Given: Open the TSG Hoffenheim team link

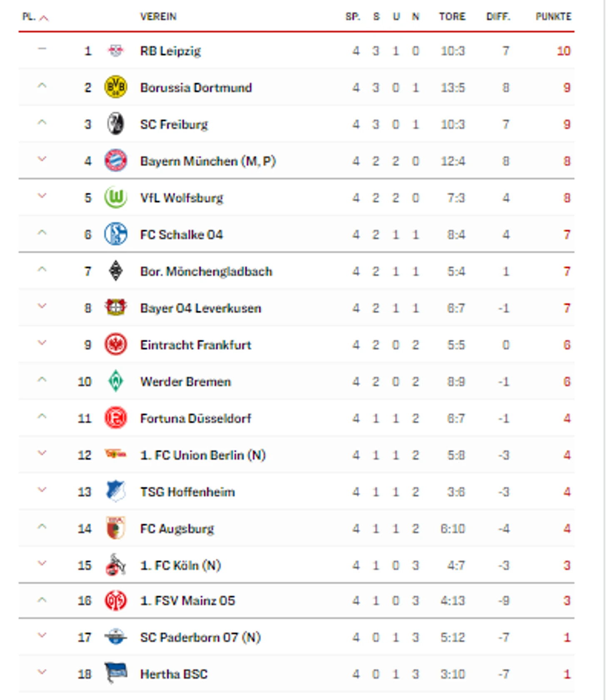Looking at the screenshot, I should (187, 492).
